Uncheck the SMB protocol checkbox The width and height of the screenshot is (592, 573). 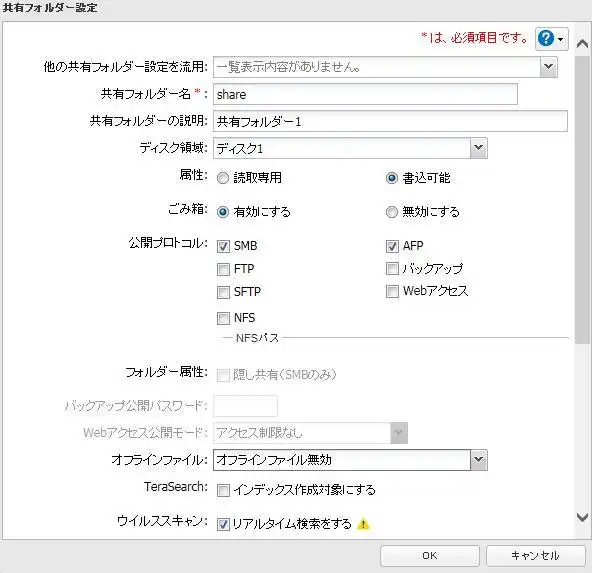pos(223,246)
